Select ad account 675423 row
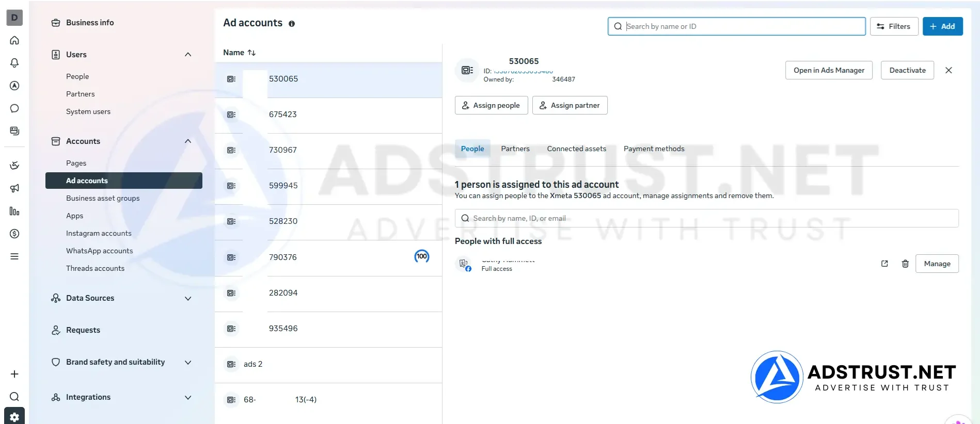This screenshot has height=424, width=980. pyautogui.click(x=328, y=115)
